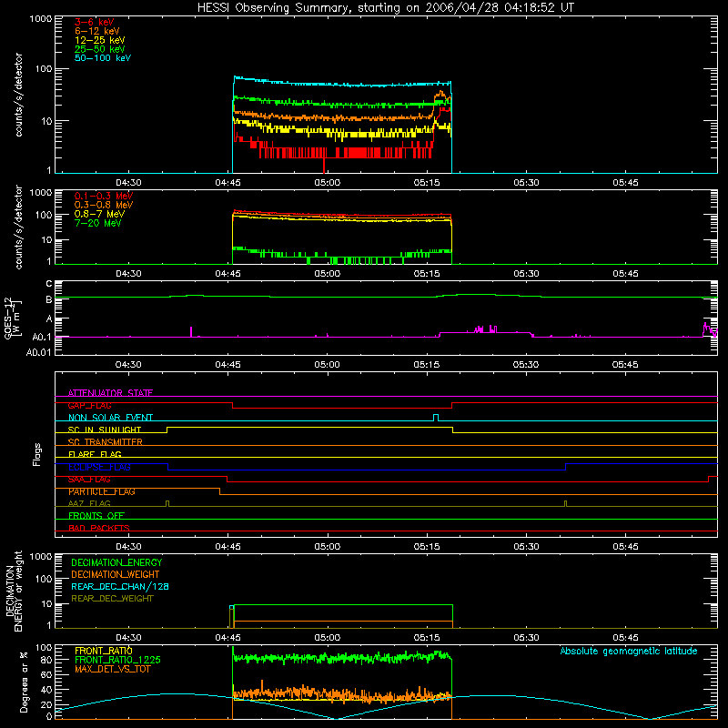Select the 6-12 keV legend label
This screenshot has height=728, width=728.
[97, 31]
